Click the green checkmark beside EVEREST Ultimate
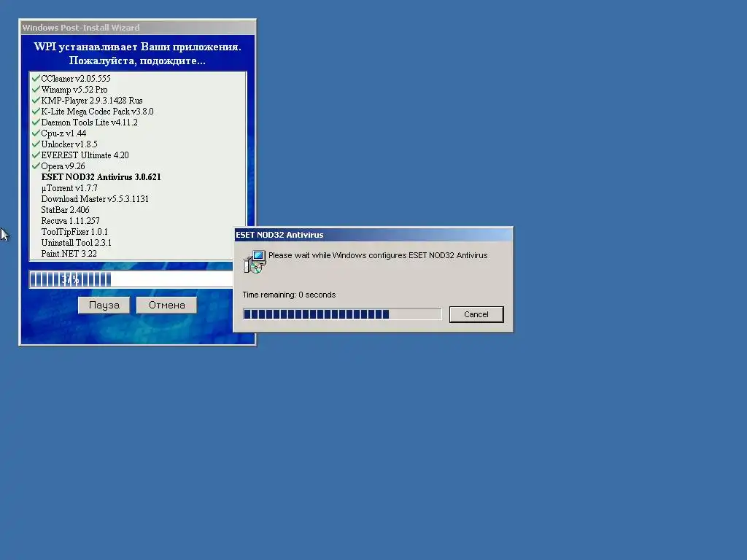 tap(36, 155)
